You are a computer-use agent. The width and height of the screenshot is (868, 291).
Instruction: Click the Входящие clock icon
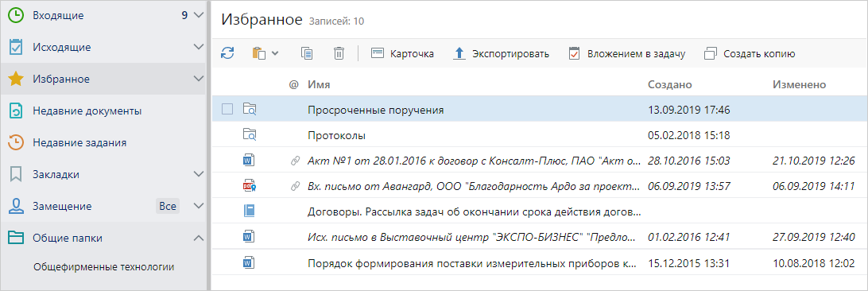click(x=16, y=15)
